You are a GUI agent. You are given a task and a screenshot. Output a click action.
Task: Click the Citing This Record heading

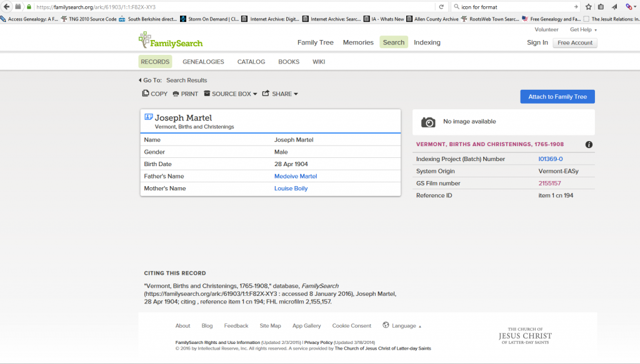click(x=175, y=273)
